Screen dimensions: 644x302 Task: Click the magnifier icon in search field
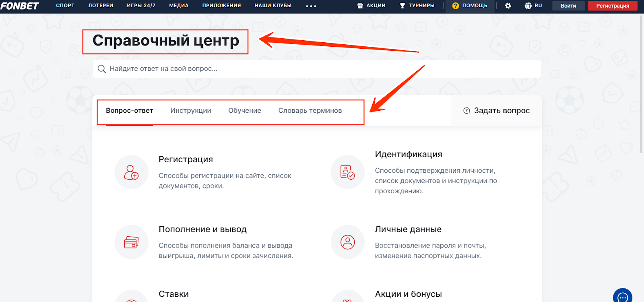pos(102,69)
